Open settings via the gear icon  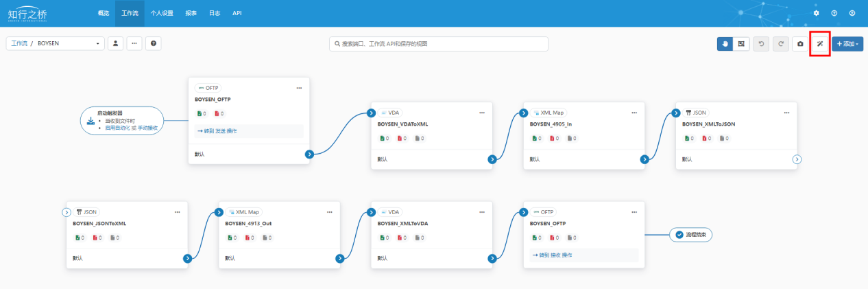coord(816,13)
